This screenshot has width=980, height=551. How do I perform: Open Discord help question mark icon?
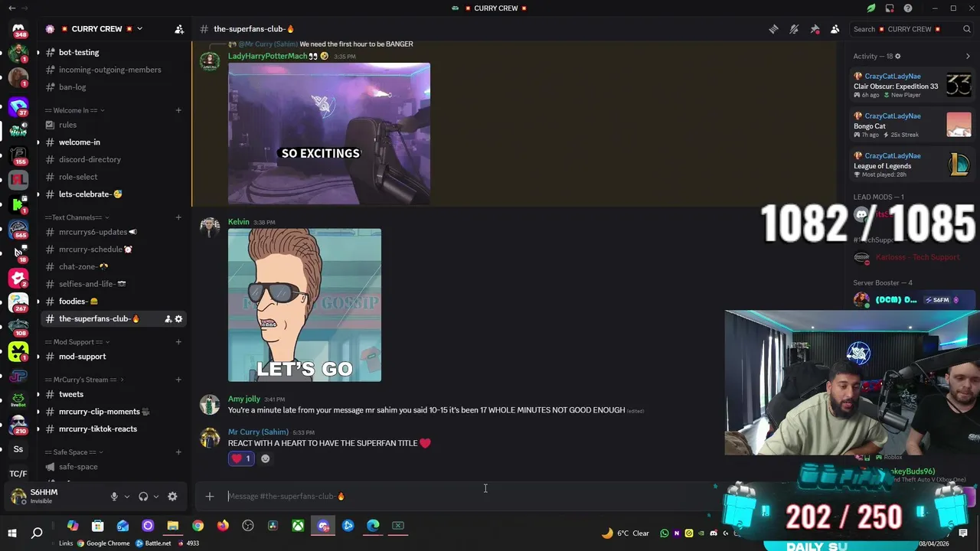coord(908,8)
